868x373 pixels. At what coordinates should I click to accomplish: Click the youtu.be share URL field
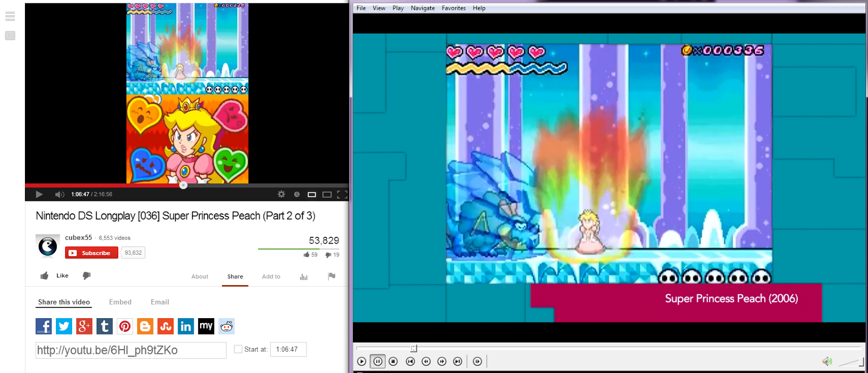(131, 350)
